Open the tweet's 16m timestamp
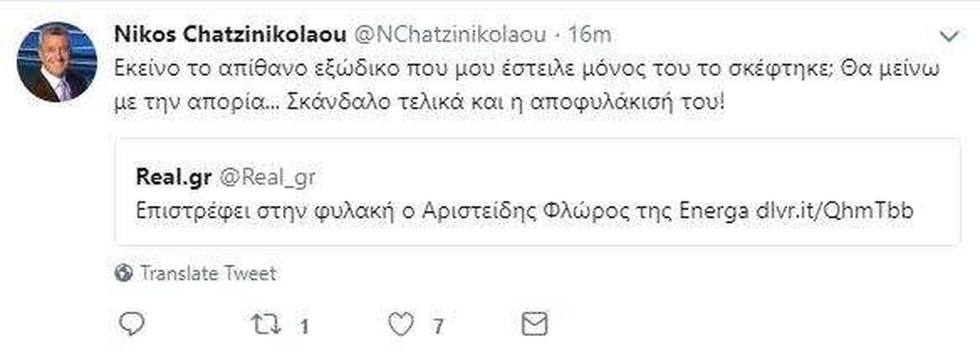The height and width of the screenshot is (354, 980). [x=590, y=35]
